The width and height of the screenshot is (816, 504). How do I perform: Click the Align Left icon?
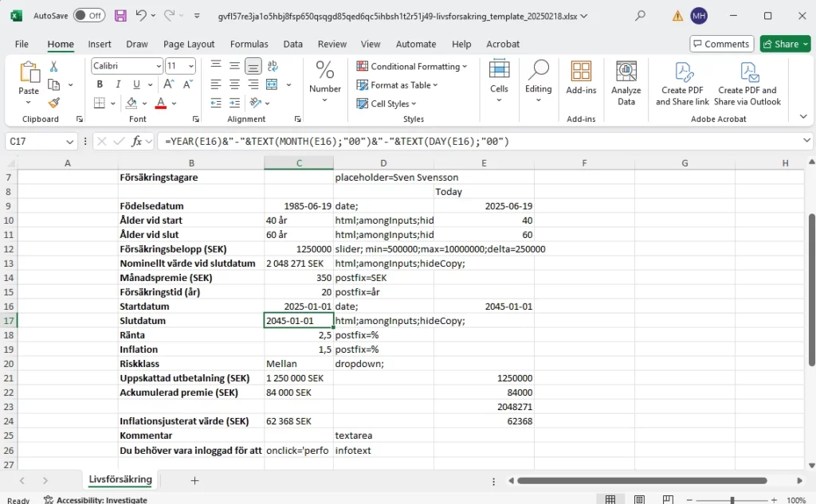pyautogui.click(x=216, y=84)
